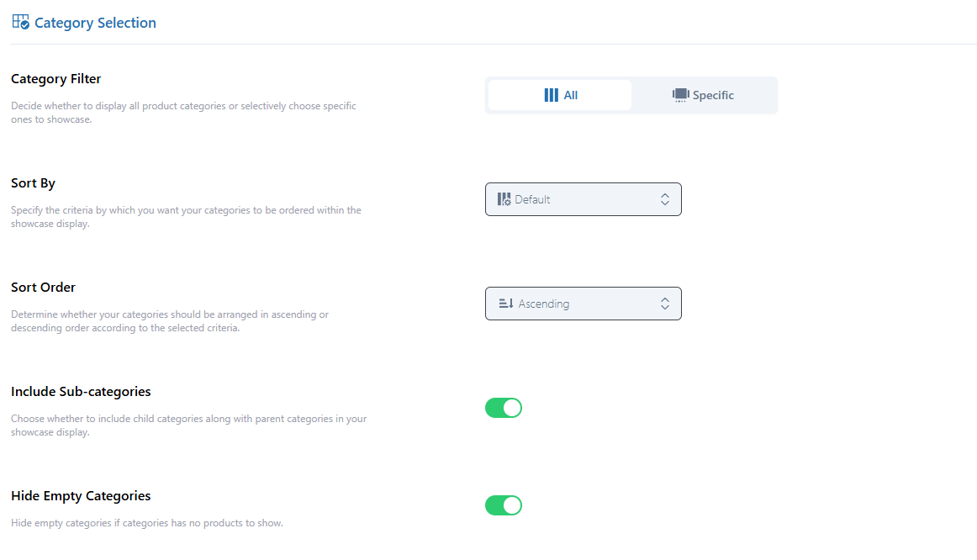Click description starting 'Specify the criteria by which'

click(186, 217)
